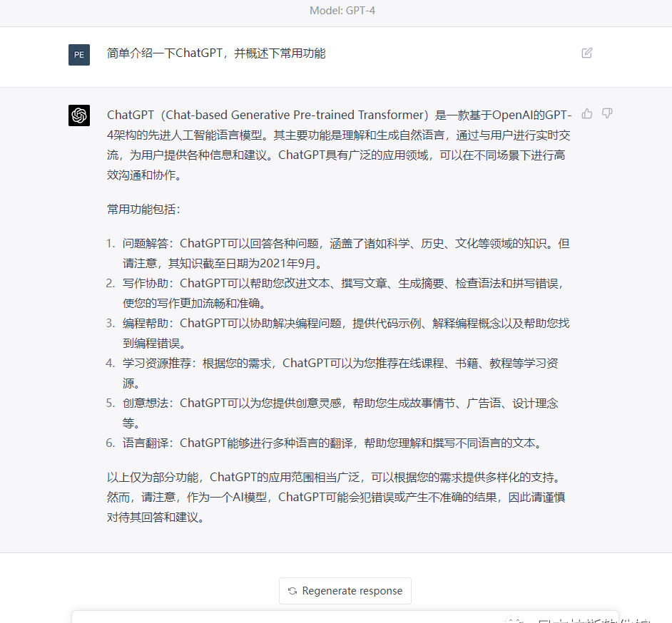This screenshot has width=672, height=623.
Task: Click the closing paragraph starting with "以上仅为部分功能"
Action: click(x=337, y=497)
